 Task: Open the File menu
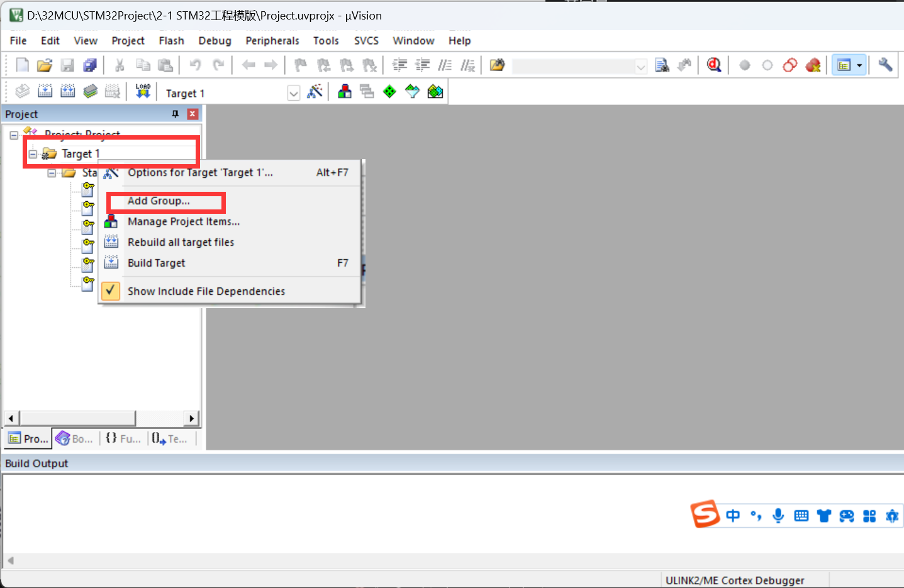18,40
